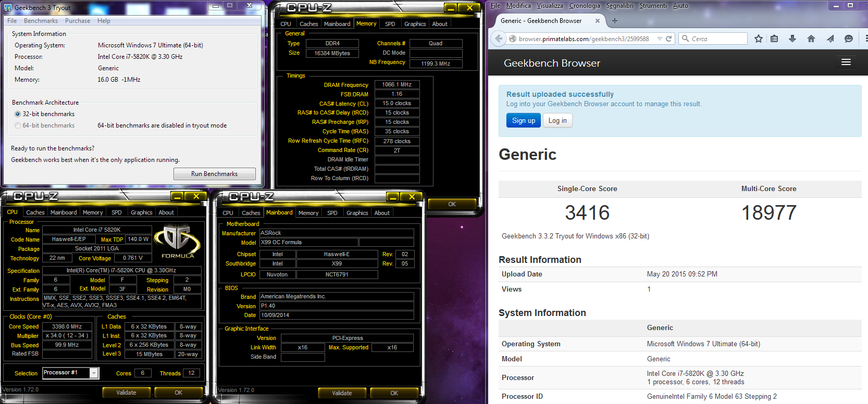Click Validate in CPU-Z Mainboard window

coord(342,393)
